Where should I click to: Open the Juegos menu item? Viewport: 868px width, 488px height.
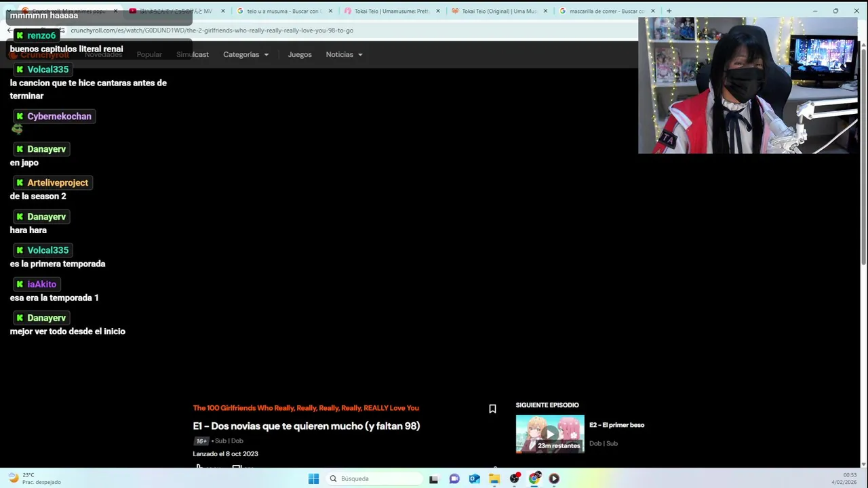point(300,54)
